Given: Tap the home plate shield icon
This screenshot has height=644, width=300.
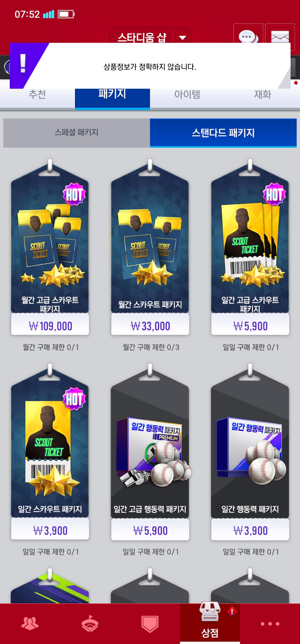Looking at the screenshot, I should 150,624.
